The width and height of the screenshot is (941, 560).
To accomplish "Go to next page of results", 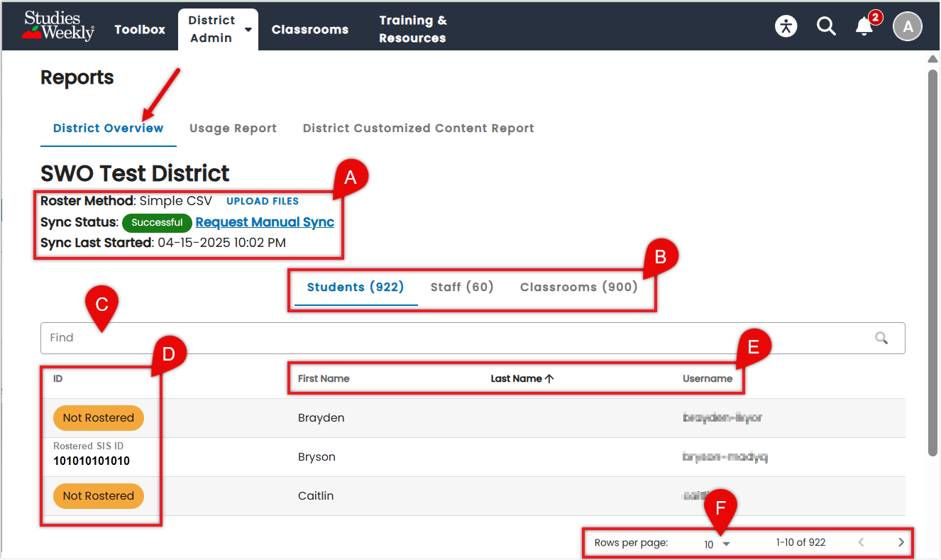I will (901, 542).
